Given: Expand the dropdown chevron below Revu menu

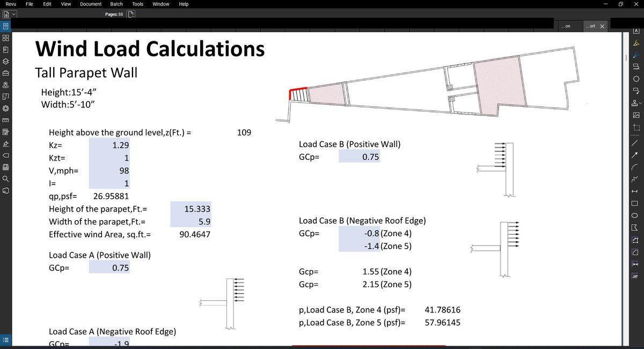Looking at the screenshot, I should (12, 14).
